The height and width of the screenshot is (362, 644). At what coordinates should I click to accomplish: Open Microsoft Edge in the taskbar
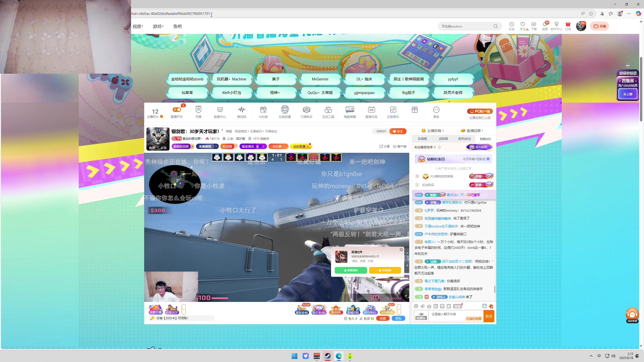click(339, 356)
